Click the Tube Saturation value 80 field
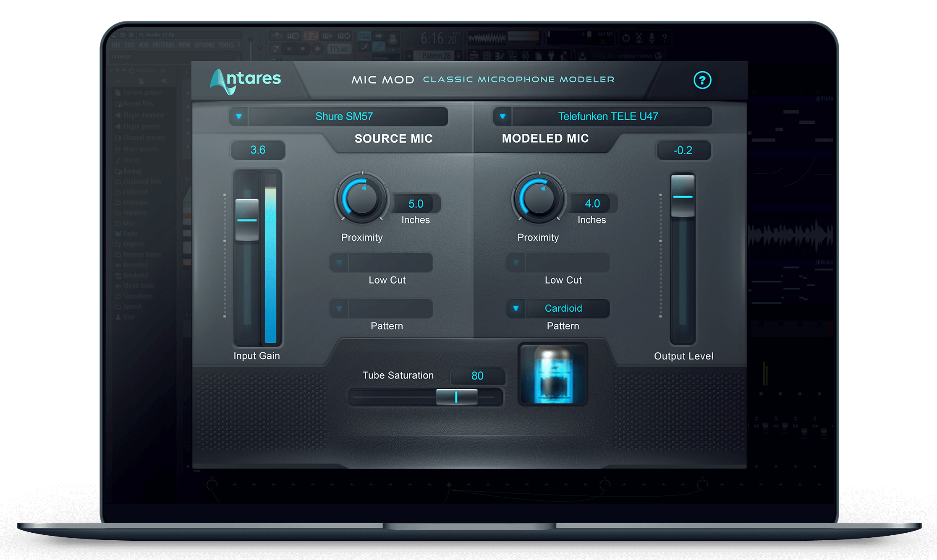Viewport: 937px width, 560px height. tap(477, 375)
